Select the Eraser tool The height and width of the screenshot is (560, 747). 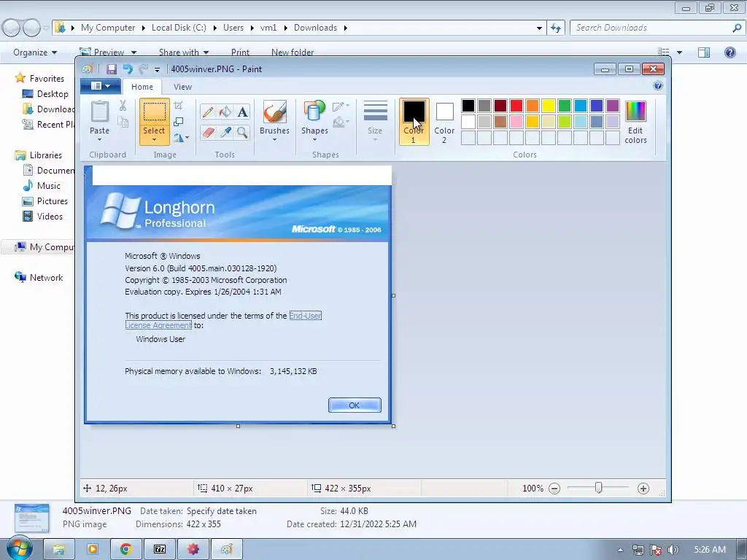point(208,132)
